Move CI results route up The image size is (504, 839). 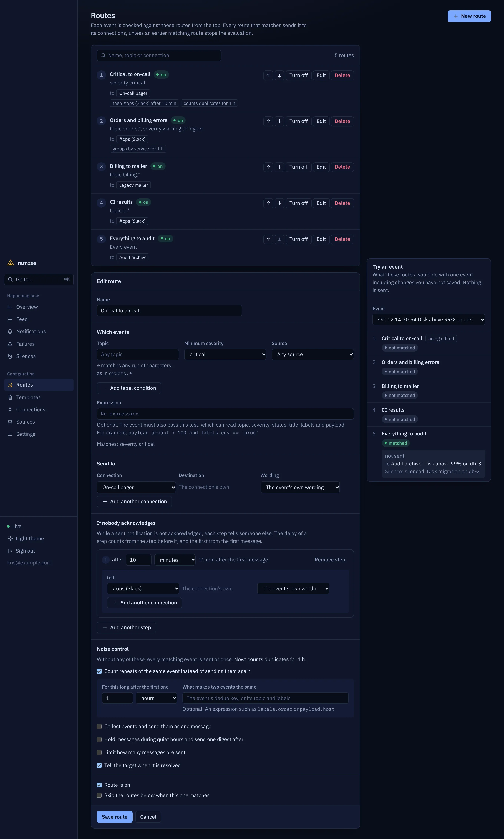pyautogui.click(x=268, y=203)
